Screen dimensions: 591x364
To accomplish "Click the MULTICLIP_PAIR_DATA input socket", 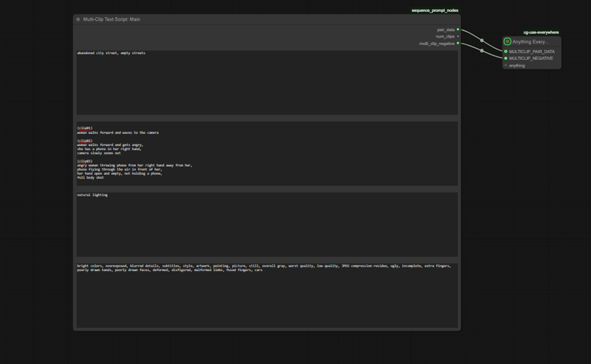I will coord(506,52).
